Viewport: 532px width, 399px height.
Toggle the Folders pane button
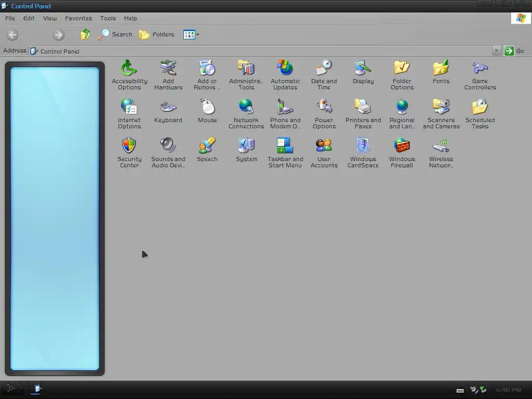[x=157, y=34]
